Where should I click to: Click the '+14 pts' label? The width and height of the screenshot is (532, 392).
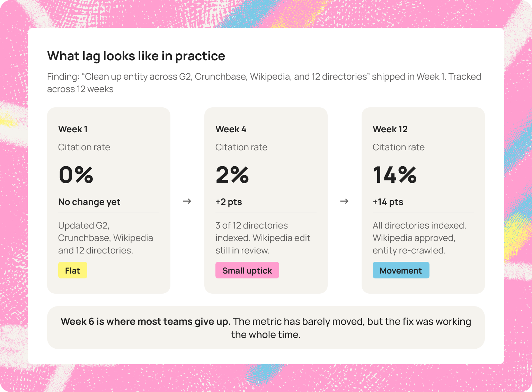[x=388, y=202]
